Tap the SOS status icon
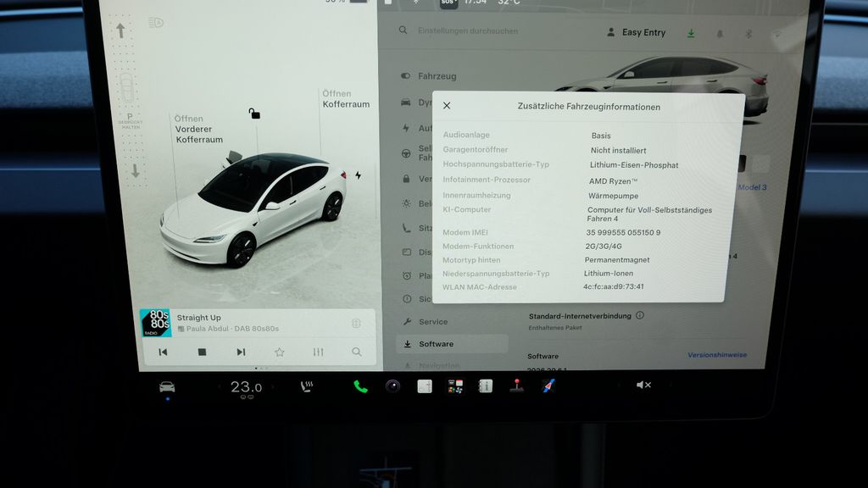Image resolution: width=868 pixels, height=488 pixels. pyautogui.click(x=448, y=3)
